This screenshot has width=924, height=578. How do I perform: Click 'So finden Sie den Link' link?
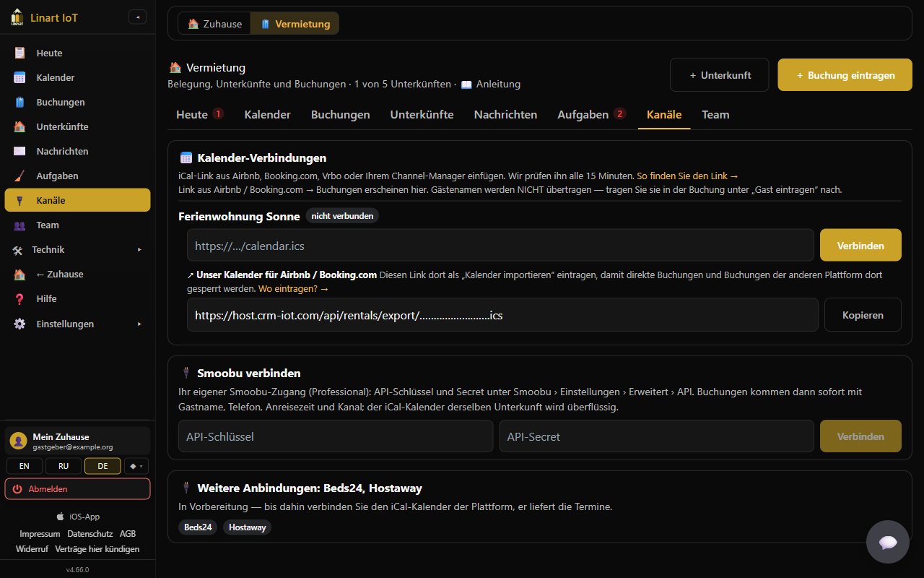pos(687,176)
